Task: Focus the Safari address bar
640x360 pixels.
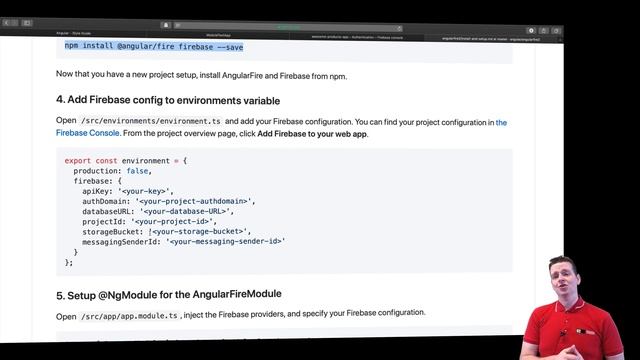Action: click(288, 27)
